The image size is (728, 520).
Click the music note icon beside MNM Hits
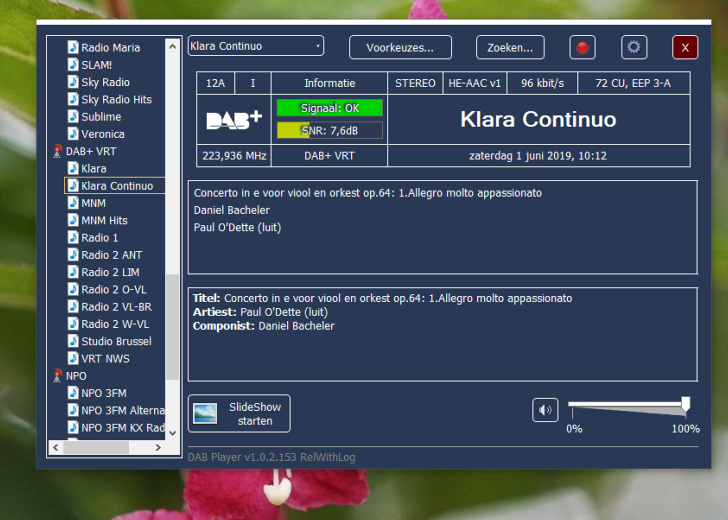[x=73, y=220]
